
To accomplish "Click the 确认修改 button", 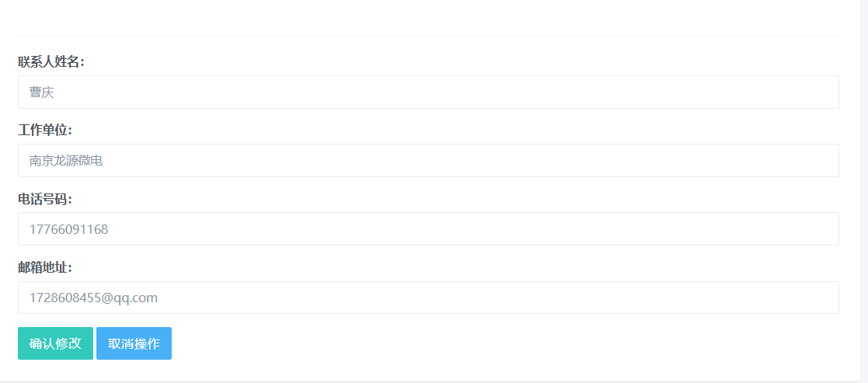I will 55,343.
